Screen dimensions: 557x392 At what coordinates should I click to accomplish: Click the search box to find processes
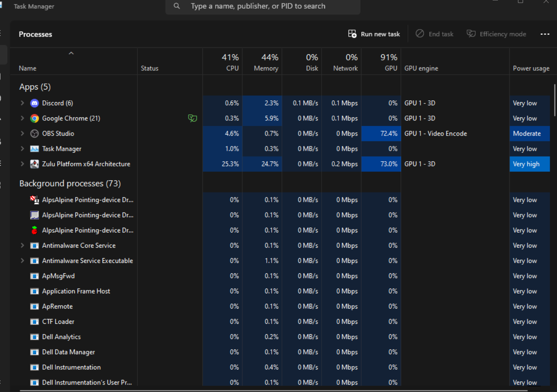tap(263, 6)
